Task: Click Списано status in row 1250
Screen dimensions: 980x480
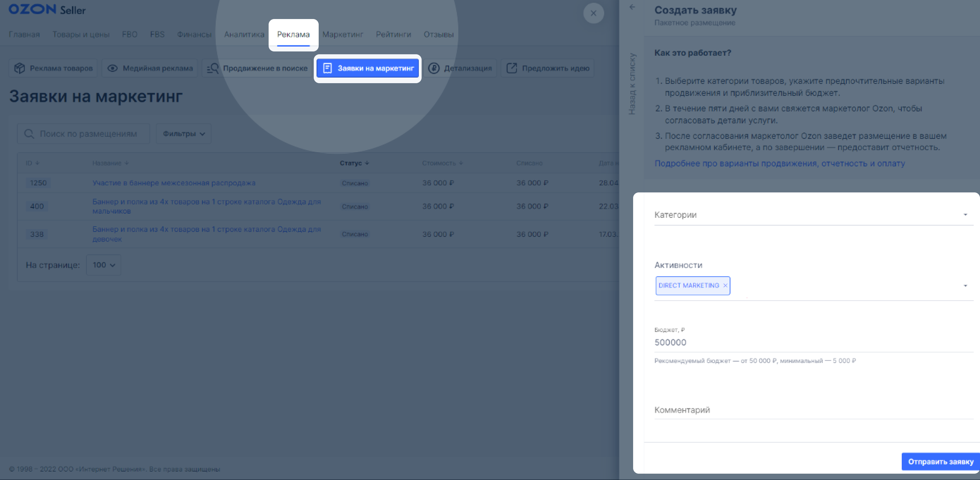Action: 355,183
